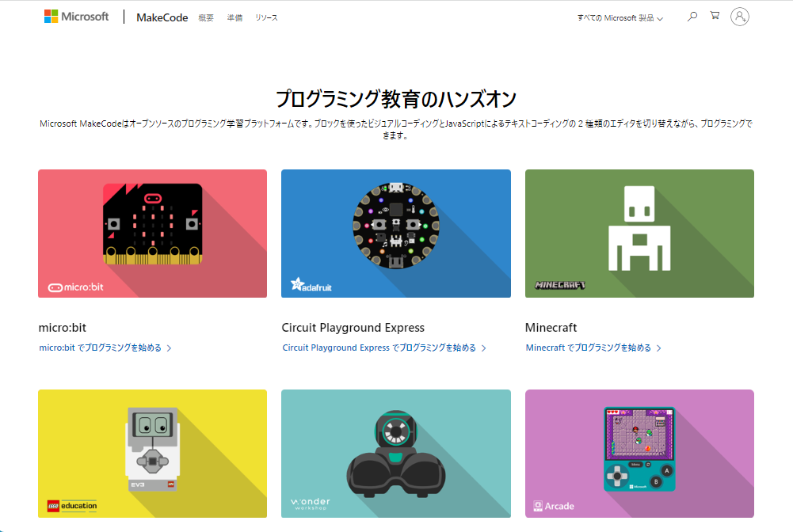Image resolution: width=793 pixels, height=532 pixels.
Task: Open the teal Wonder Workshop card
Action: click(396, 453)
